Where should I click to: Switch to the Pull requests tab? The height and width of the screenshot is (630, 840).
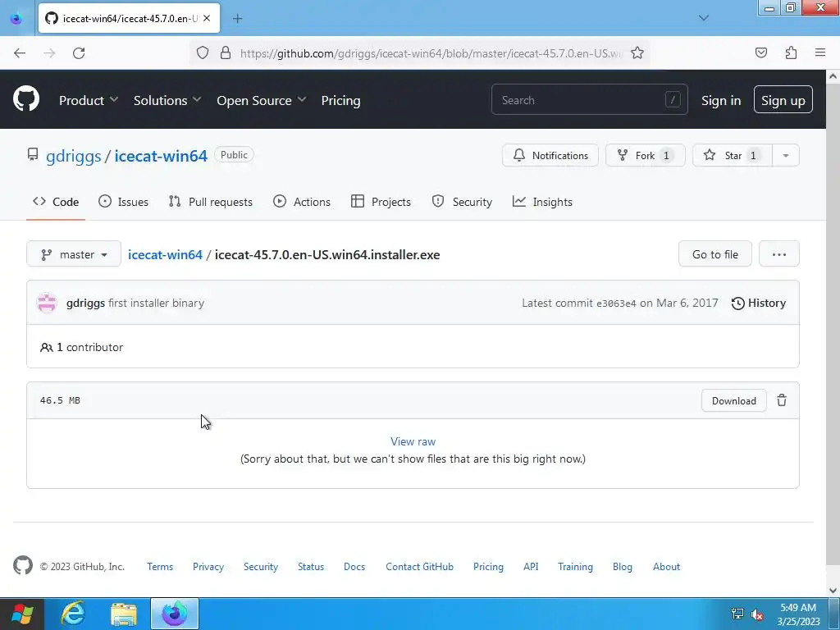coord(211,202)
